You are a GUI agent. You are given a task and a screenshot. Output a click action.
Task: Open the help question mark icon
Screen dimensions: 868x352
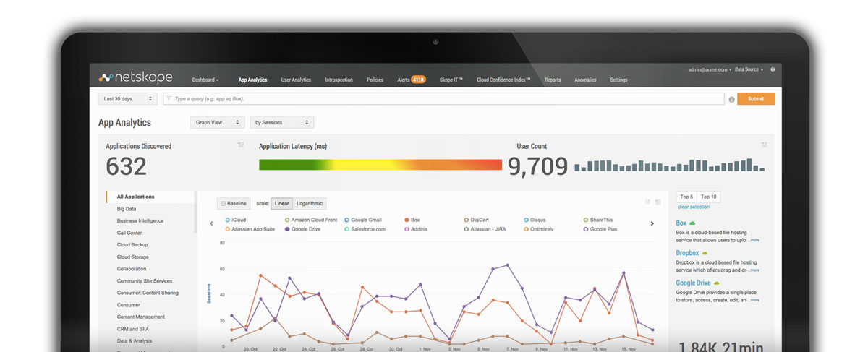point(773,69)
